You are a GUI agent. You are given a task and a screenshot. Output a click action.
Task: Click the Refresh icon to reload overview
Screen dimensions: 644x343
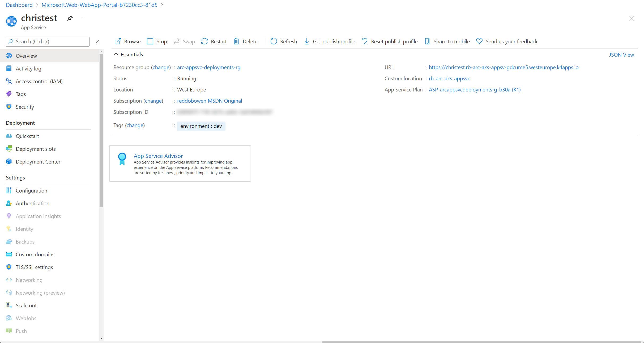(274, 41)
